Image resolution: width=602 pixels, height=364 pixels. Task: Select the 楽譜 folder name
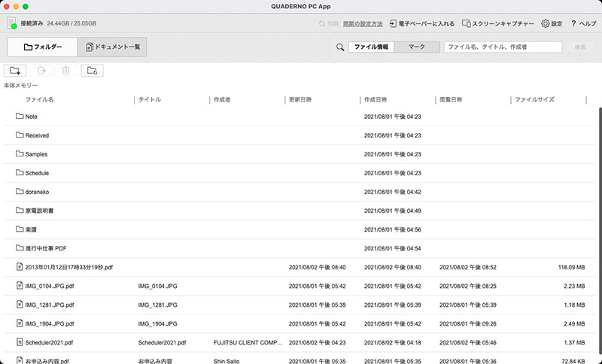31,229
